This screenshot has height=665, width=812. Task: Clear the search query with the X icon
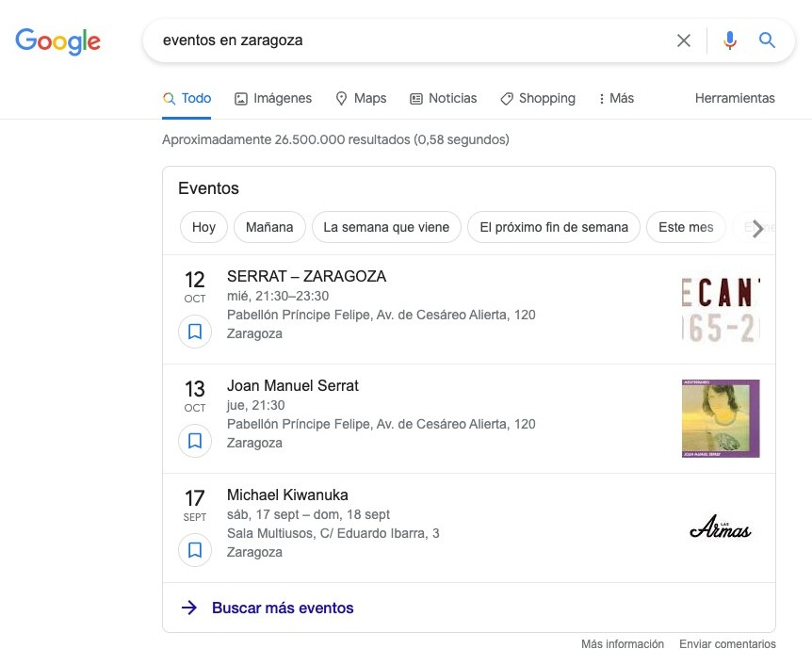point(685,41)
